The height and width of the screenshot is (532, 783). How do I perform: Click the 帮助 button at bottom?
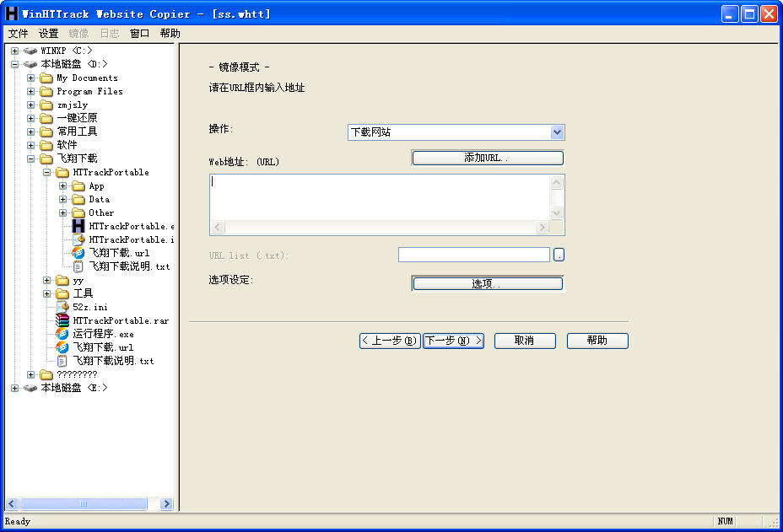(597, 341)
